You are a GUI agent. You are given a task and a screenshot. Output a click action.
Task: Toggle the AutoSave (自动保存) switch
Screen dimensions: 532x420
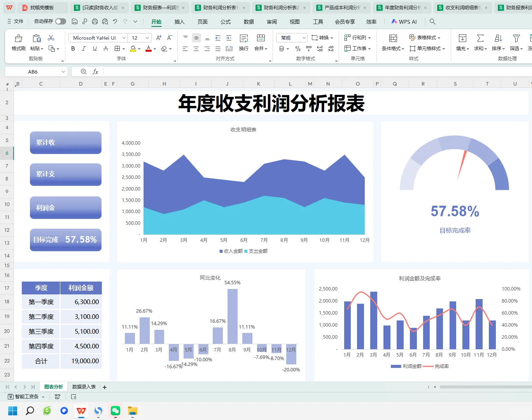pyautogui.click(x=61, y=21)
